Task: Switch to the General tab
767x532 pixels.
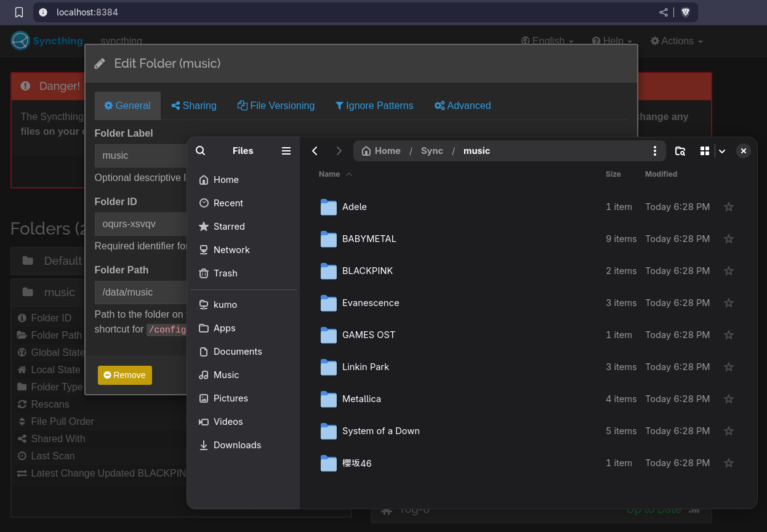Action: pyautogui.click(x=127, y=106)
